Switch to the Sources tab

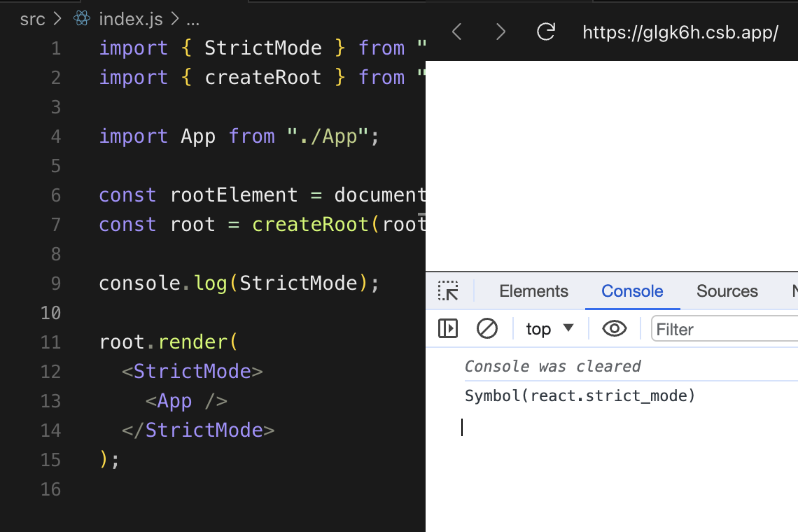point(727,290)
